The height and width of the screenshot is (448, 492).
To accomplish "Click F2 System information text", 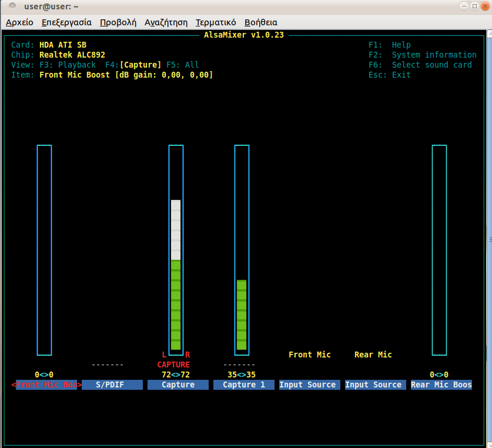I will [422, 55].
